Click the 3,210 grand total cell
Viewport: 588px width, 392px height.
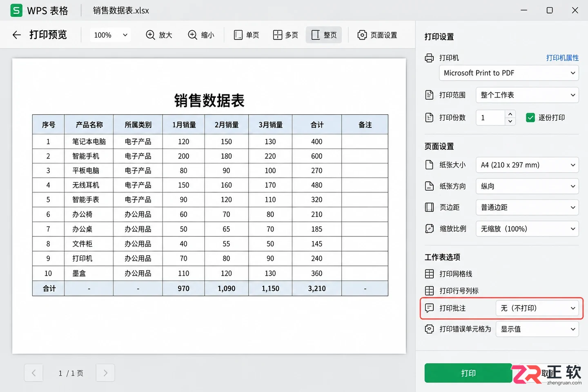(317, 288)
